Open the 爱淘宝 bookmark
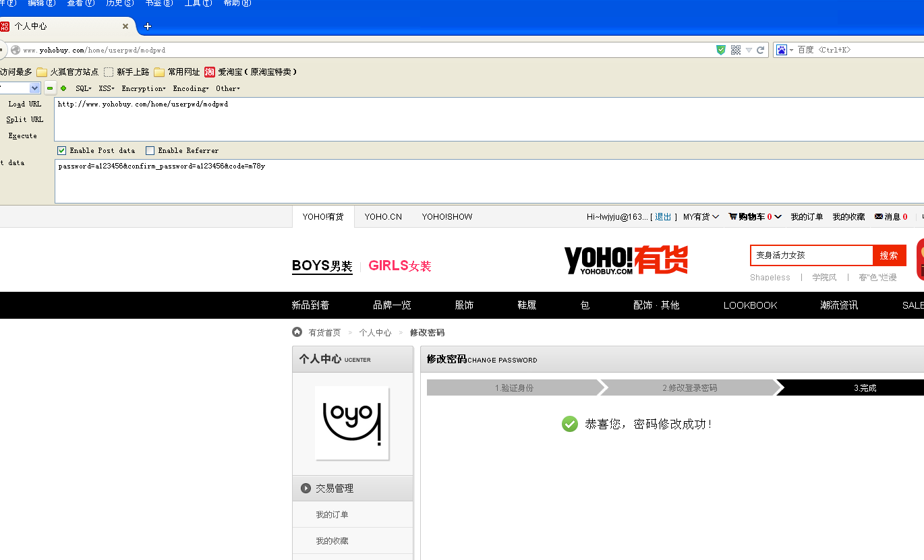The height and width of the screenshot is (560, 924). coord(251,72)
